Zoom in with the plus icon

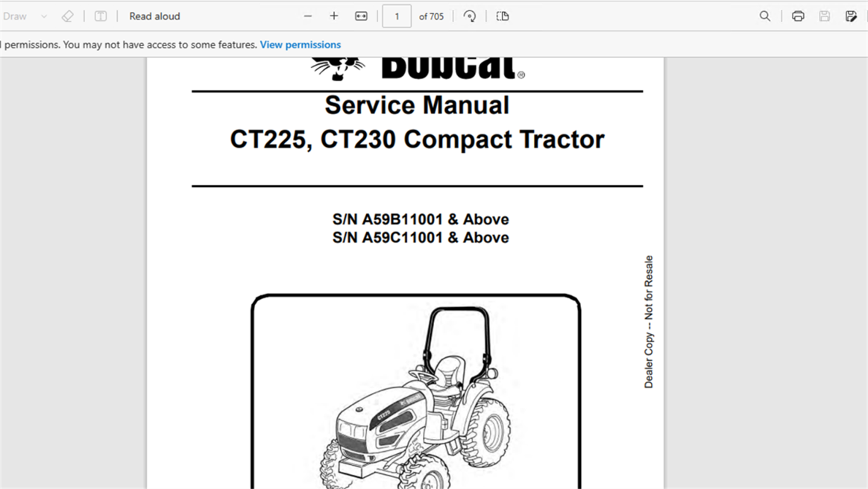click(334, 16)
